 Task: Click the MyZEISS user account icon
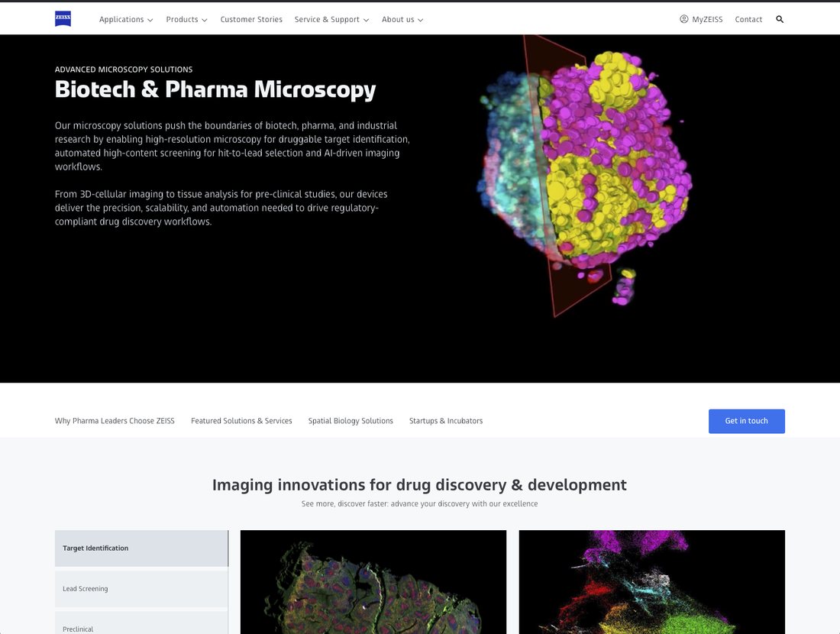click(x=683, y=19)
